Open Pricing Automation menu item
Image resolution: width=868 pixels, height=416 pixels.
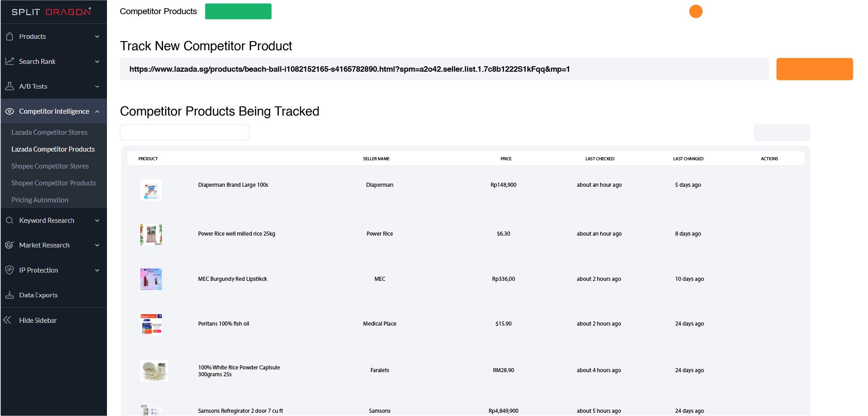40,200
